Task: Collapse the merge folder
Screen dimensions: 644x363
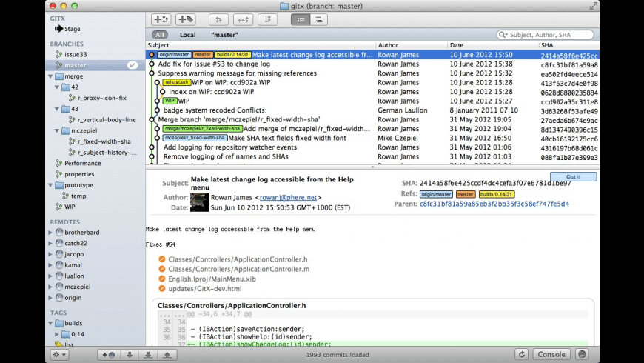Action: 50,76
